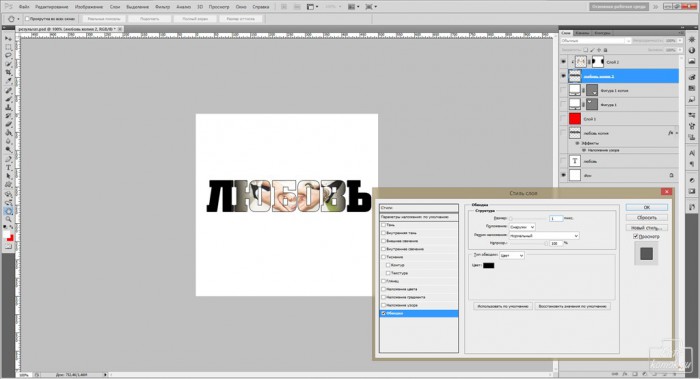The height and width of the screenshot is (379, 700).
Task: Show the Фигура 1 layer
Action: [563, 105]
